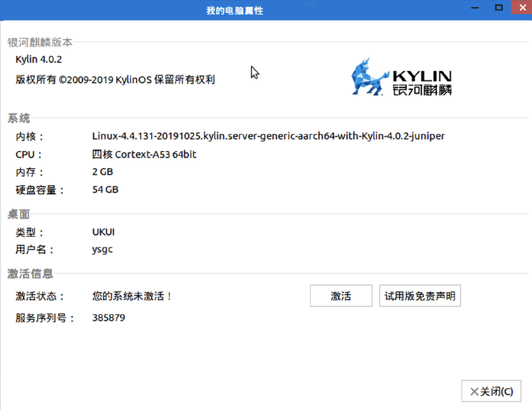This screenshot has width=532, height=410.
Task: Click the Kylin 4.0.2 version text
Action: coord(39,60)
